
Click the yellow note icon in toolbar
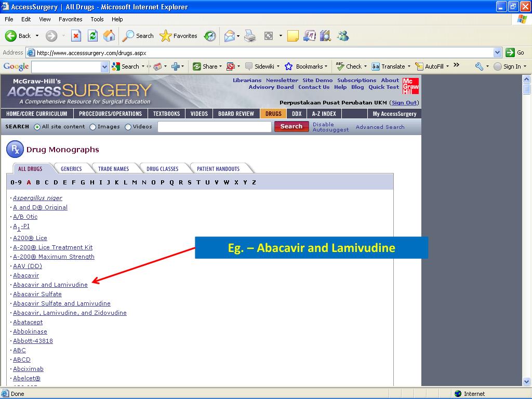pyautogui.click(x=293, y=36)
